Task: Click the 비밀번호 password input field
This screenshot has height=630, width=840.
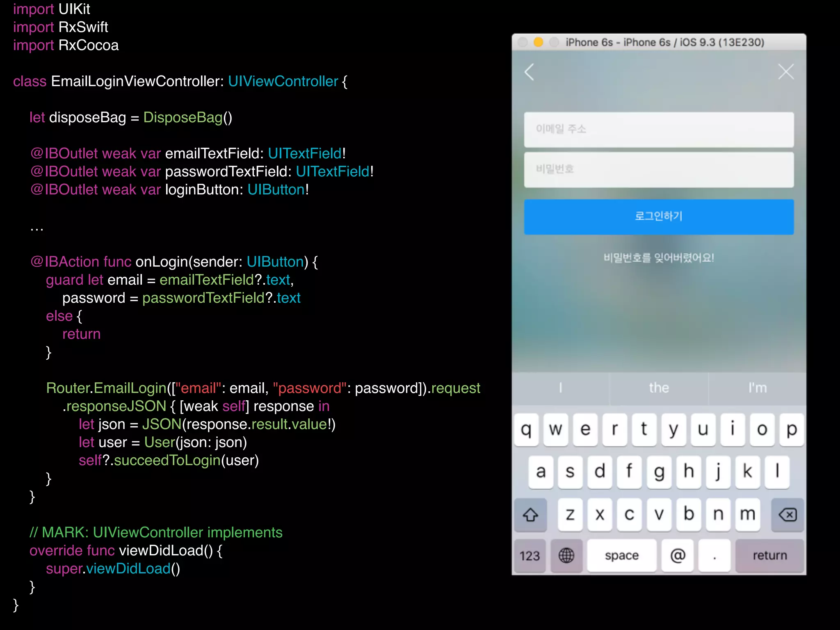Action: (x=658, y=169)
